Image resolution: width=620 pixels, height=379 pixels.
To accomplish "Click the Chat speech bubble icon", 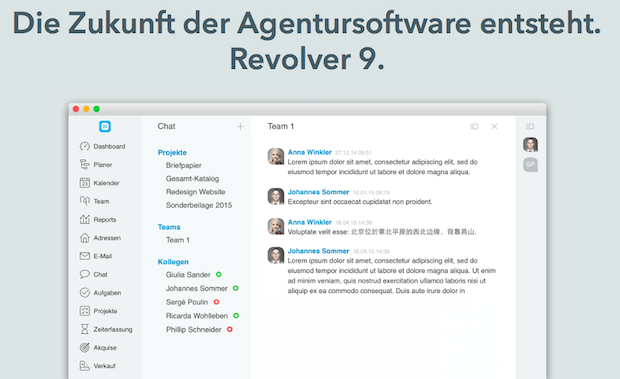I will 85,274.
